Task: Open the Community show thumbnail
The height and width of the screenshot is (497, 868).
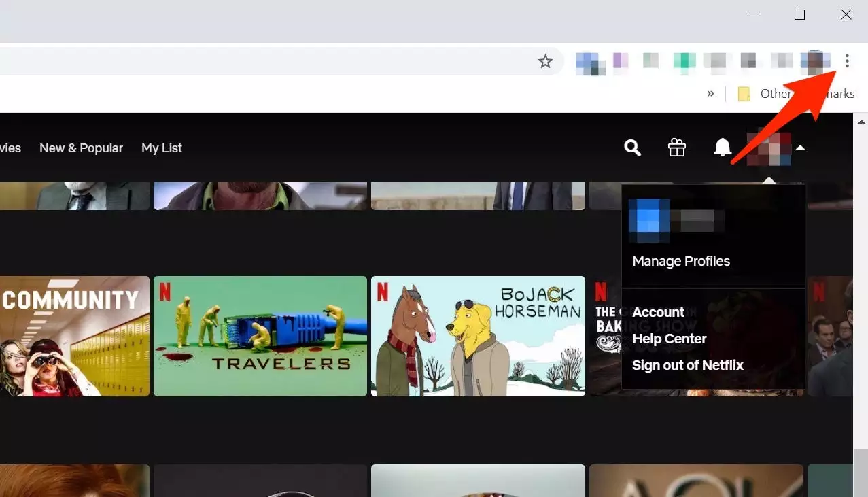Action: tap(74, 336)
